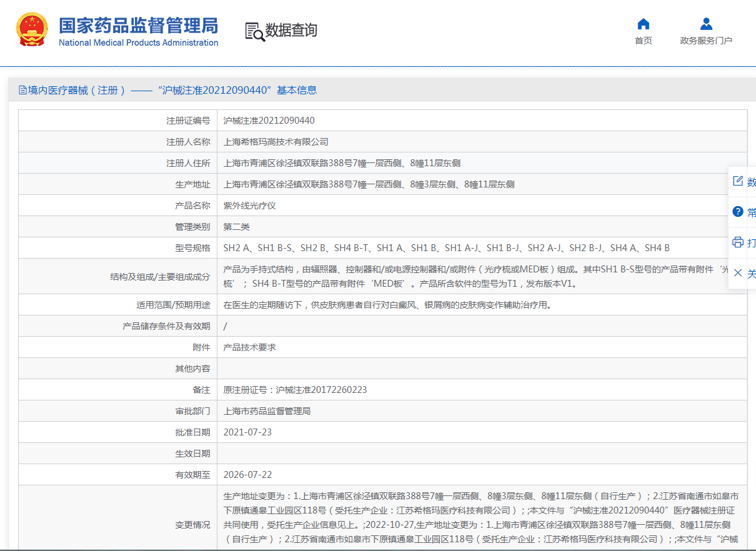Click the 其他内容 label

point(192,369)
